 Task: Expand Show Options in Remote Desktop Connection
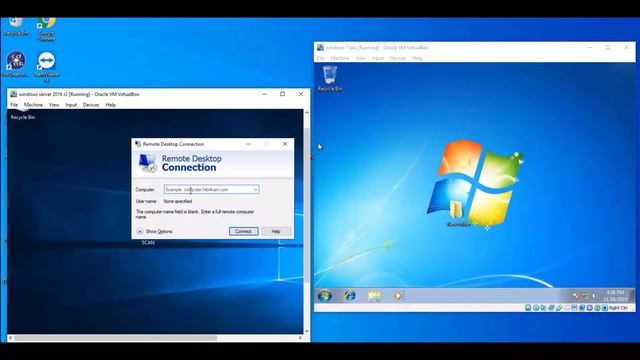155,231
